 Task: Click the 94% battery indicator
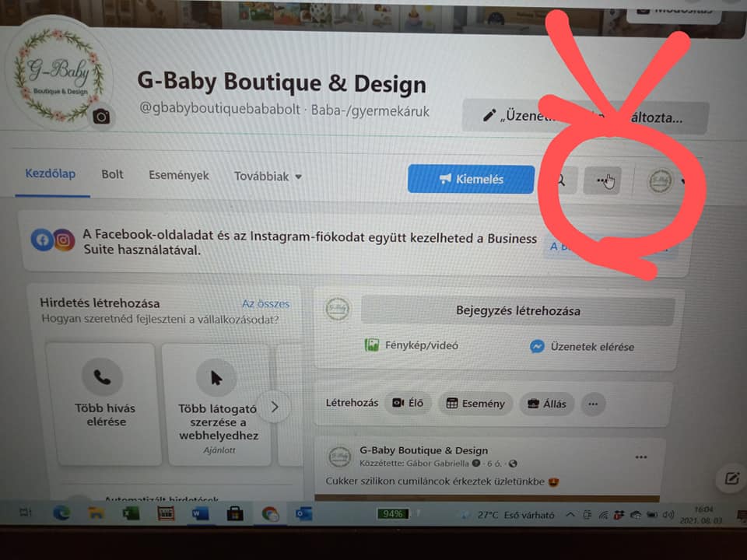(392, 514)
